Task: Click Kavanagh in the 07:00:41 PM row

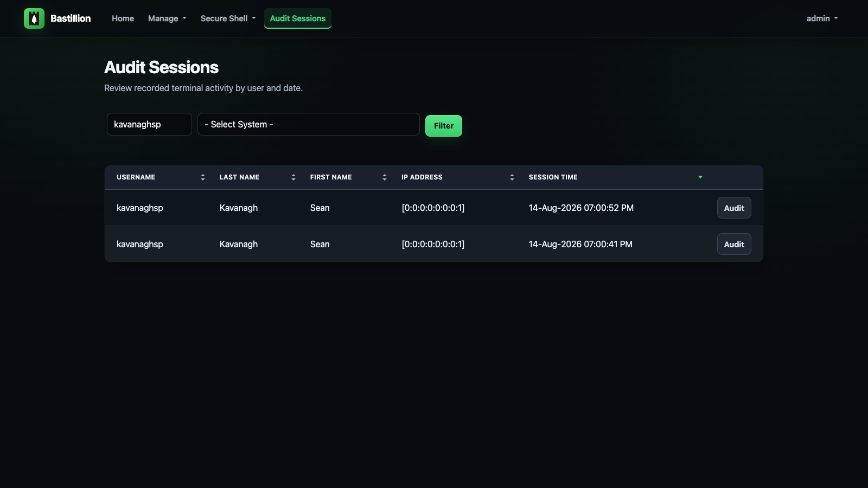Action: [x=239, y=244]
